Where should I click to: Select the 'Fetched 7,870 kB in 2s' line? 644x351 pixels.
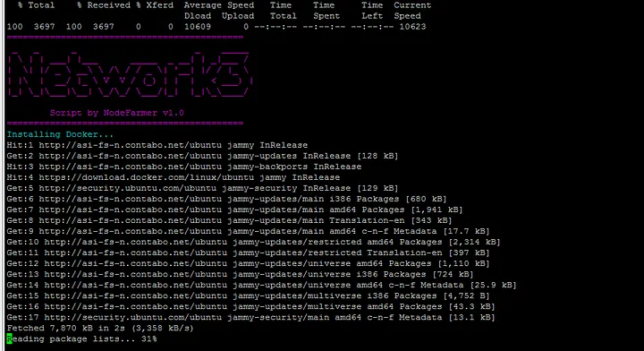pos(100,328)
